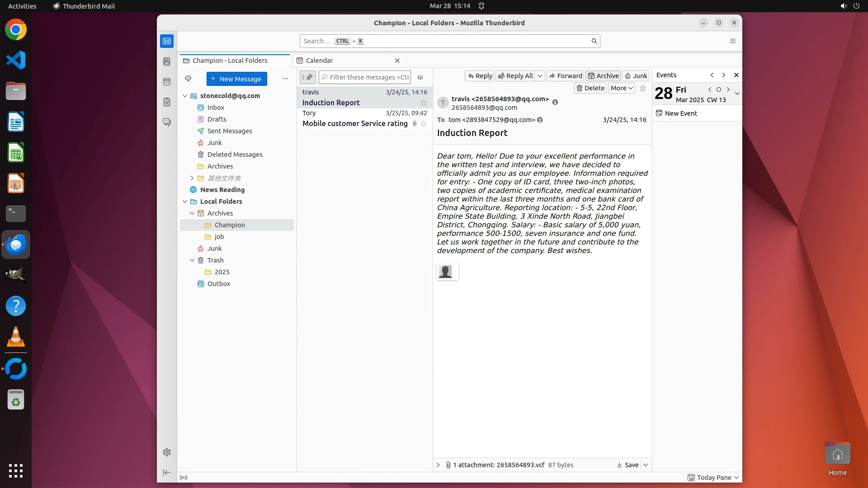Open Reply All dropdown arrow
868x488 pixels.
[x=540, y=76]
